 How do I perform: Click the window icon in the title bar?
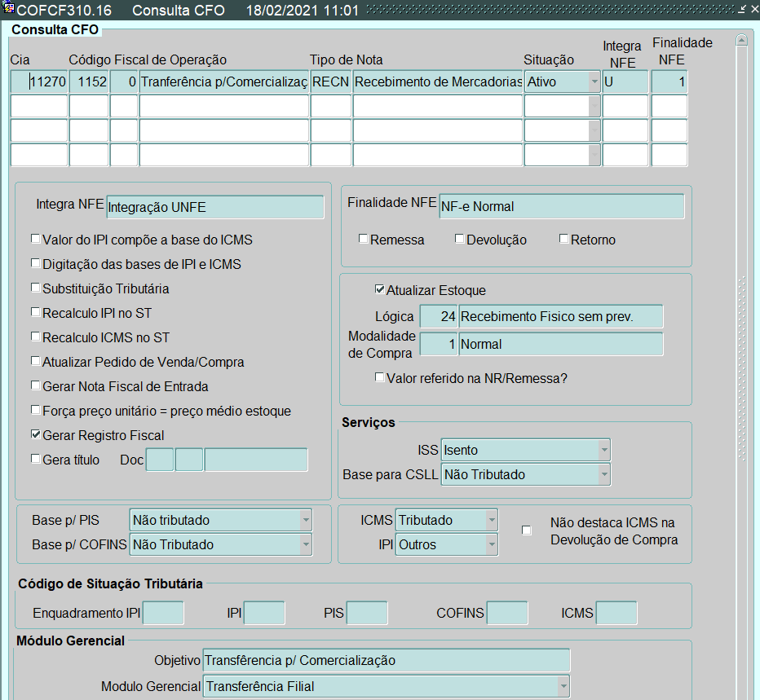(x=8, y=8)
